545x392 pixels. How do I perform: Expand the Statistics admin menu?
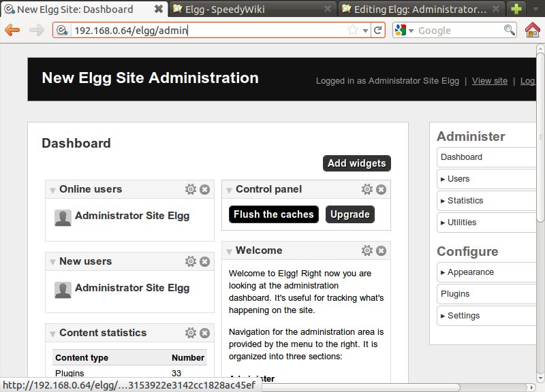pos(486,201)
